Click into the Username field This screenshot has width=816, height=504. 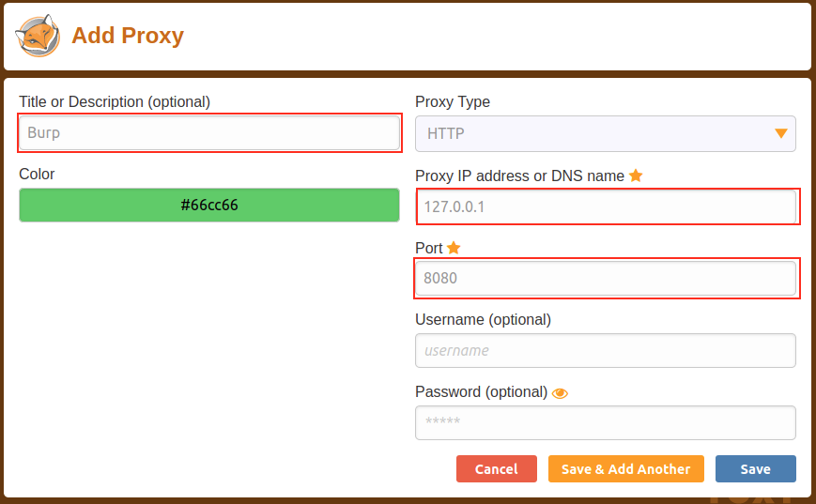pos(606,350)
